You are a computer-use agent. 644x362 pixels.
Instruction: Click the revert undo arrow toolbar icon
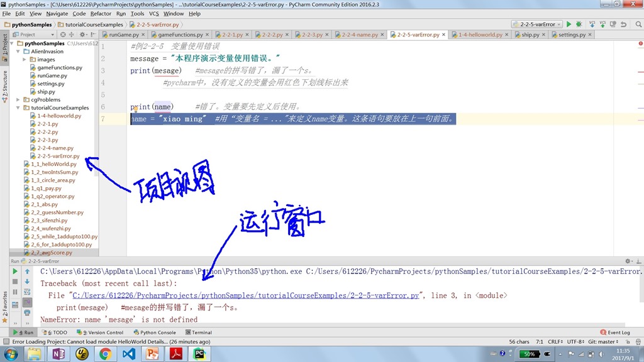tap(623, 25)
